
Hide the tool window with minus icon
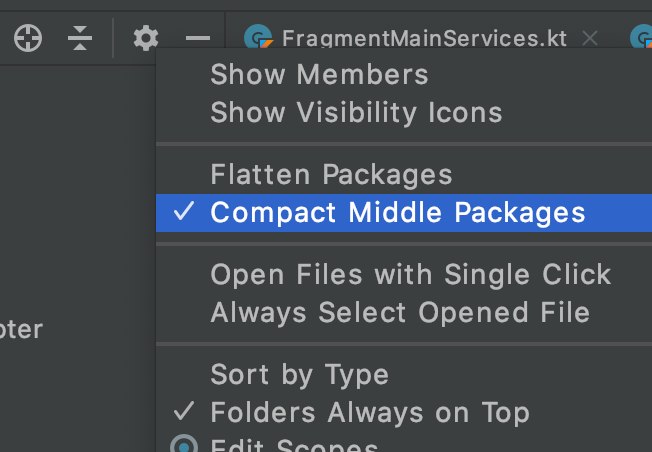click(198, 38)
